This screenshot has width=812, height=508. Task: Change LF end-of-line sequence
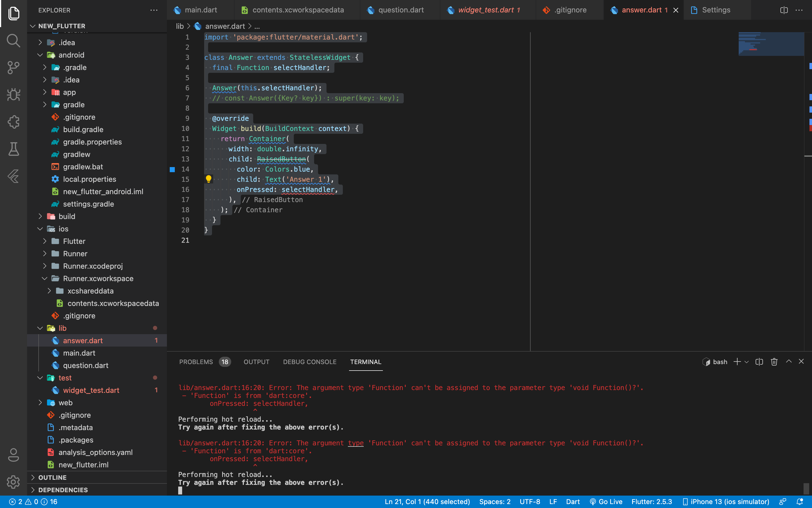coord(553,502)
